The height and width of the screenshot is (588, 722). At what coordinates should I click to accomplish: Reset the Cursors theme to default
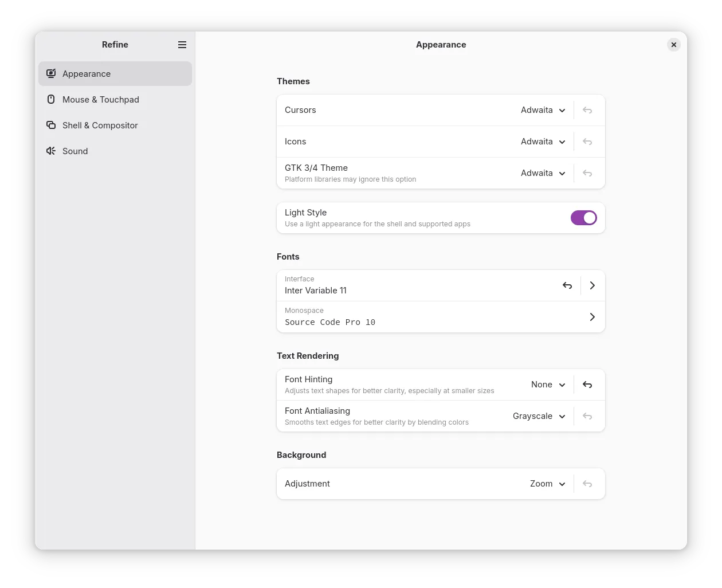(587, 110)
